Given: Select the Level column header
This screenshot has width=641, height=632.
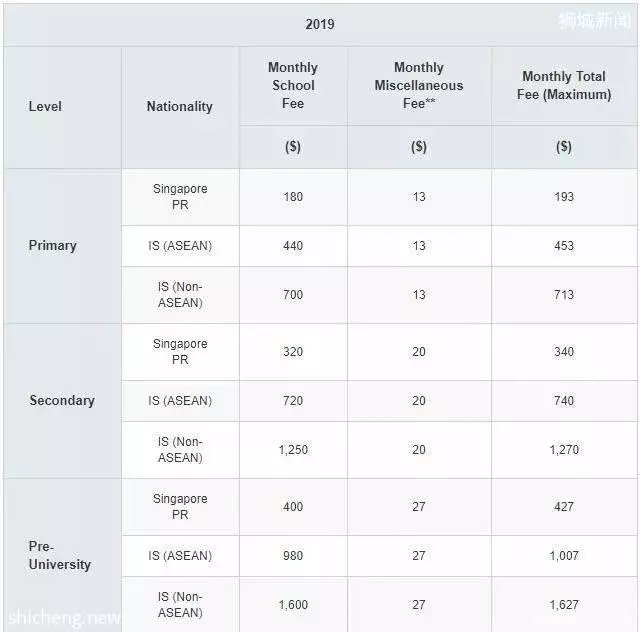Looking at the screenshot, I should [x=45, y=106].
